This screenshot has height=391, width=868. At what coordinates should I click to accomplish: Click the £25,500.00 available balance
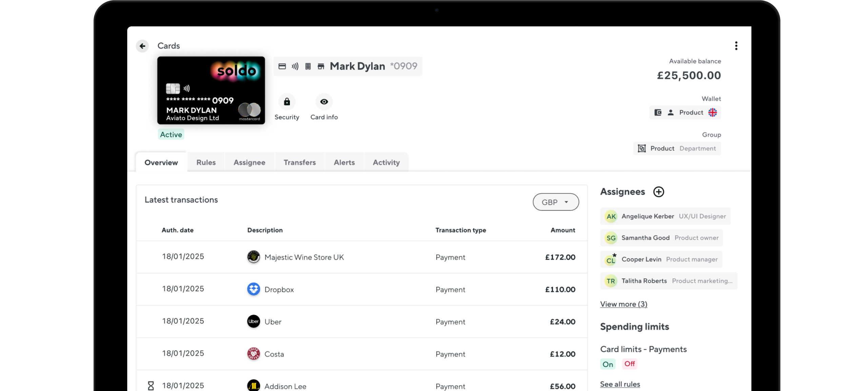pos(689,75)
